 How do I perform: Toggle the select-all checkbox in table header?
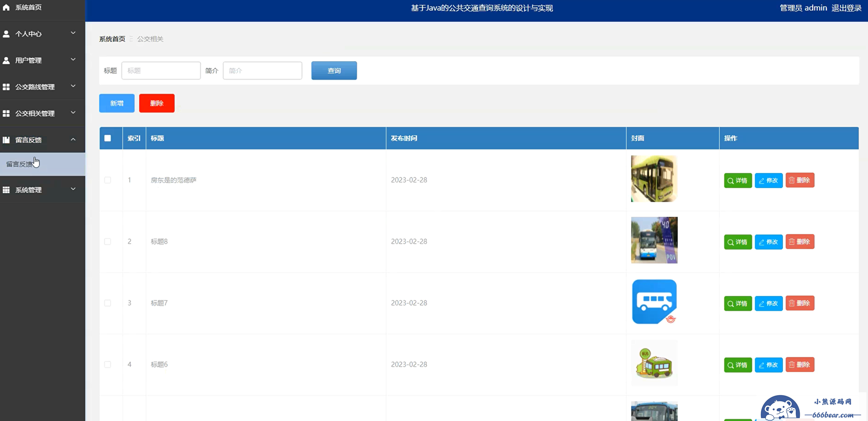[x=107, y=138]
